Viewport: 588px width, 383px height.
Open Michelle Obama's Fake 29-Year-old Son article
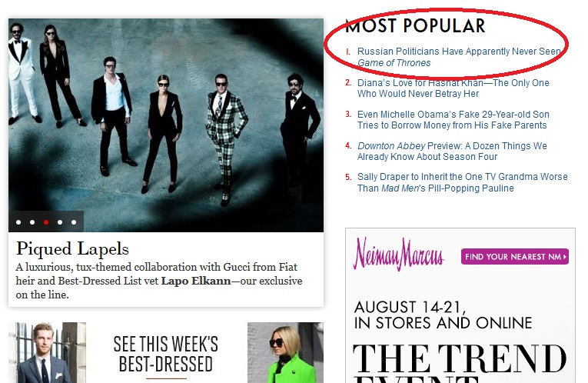tap(453, 120)
